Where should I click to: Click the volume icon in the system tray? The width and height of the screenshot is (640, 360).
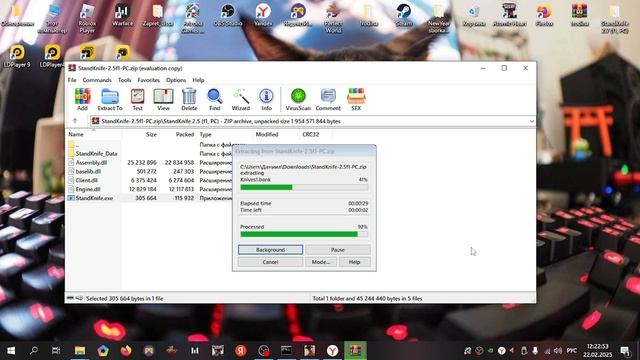click(x=558, y=350)
